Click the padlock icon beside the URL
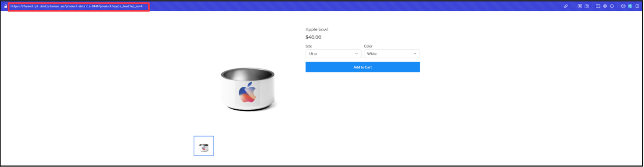This screenshot has height=167, width=644. point(6,6)
